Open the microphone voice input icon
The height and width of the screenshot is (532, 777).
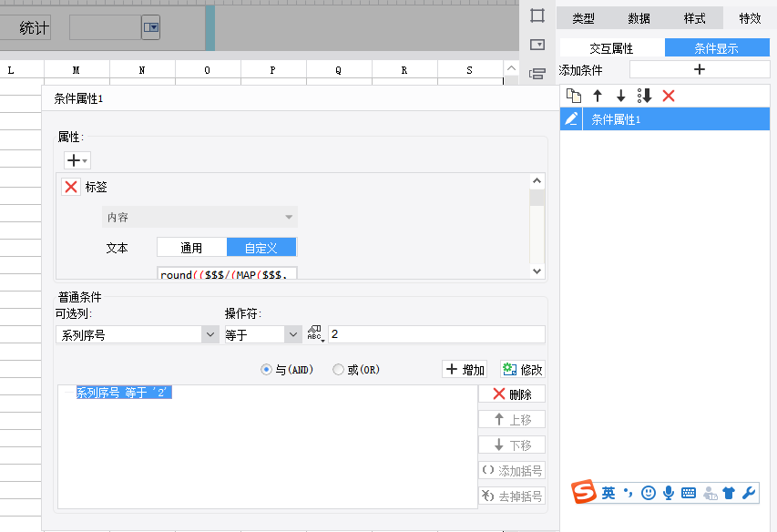(x=669, y=493)
